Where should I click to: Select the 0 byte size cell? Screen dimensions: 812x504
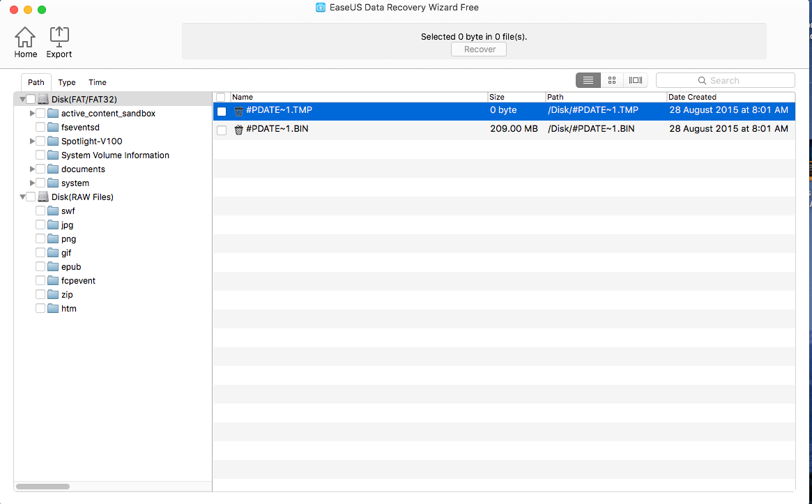[503, 110]
